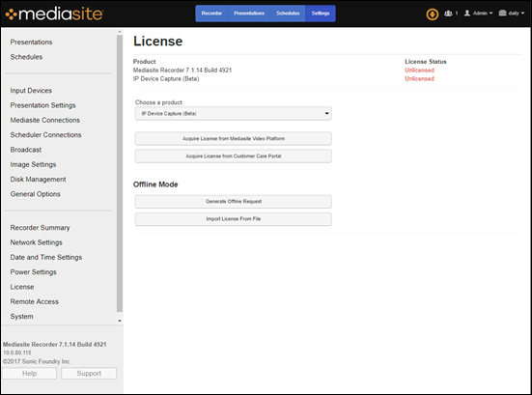Open Recorder Summary page
The image size is (532, 395).
40,228
